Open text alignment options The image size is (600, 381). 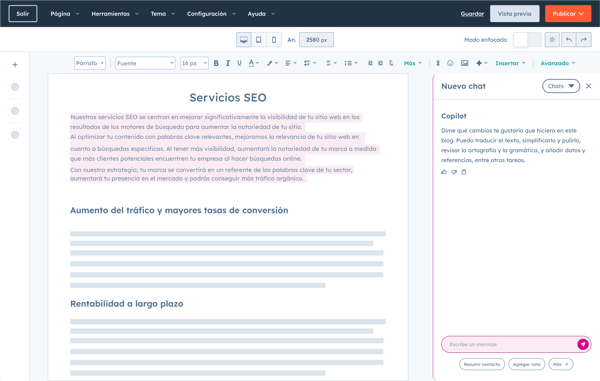[x=291, y=63]
